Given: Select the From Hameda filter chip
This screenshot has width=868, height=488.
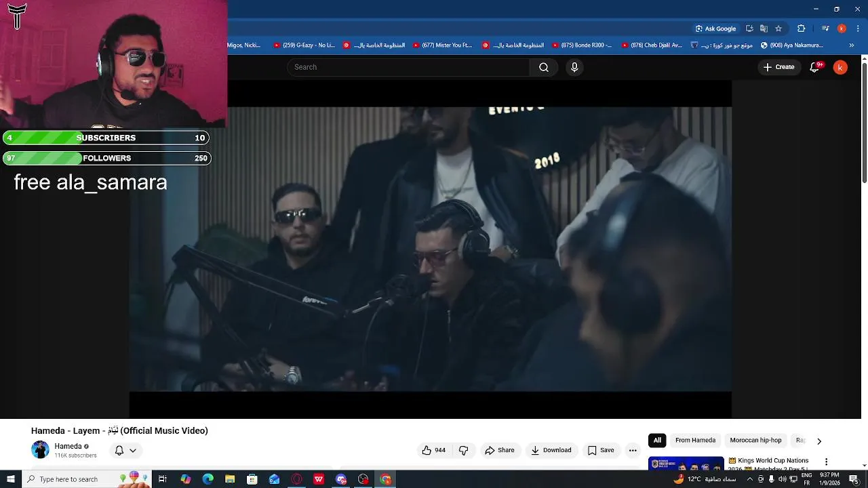Looking at the screenshot, I should [695, 441].
